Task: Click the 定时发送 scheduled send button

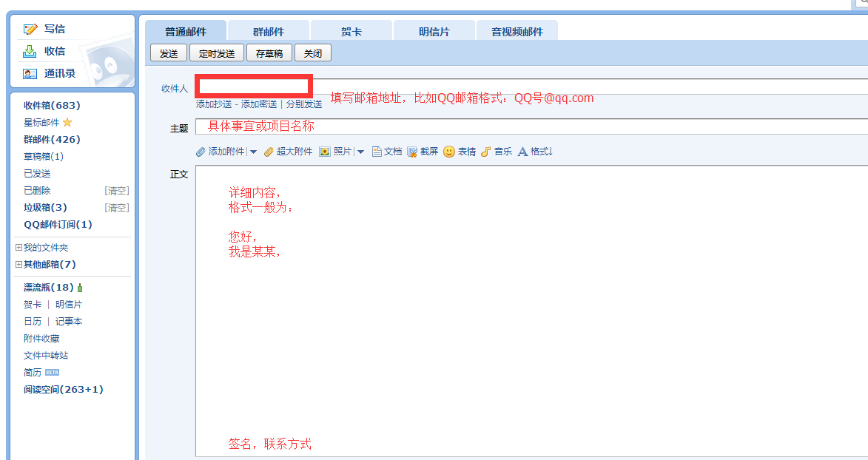Action: (x=217, y=53)
